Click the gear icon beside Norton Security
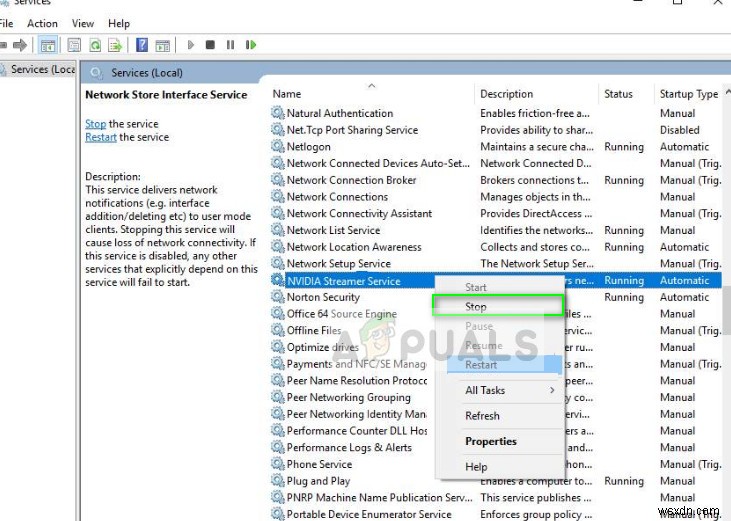This screenshot has width=731, height=521. pos(278,296)
